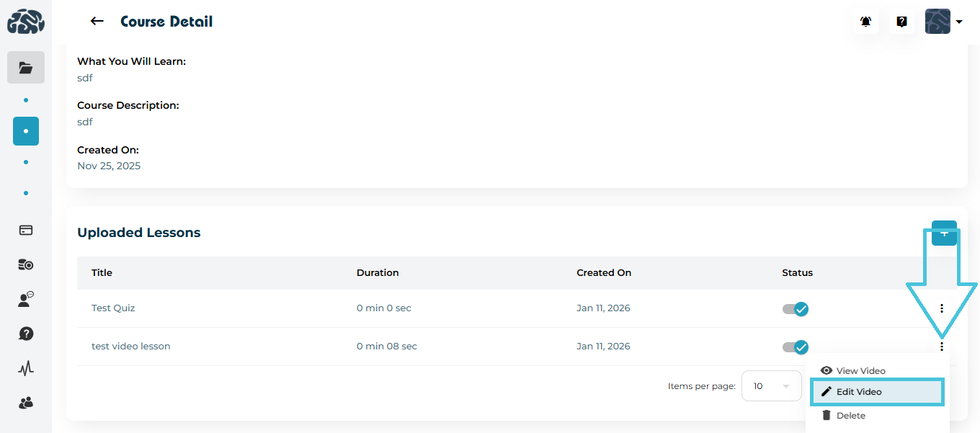
Task: Open the users group icon in sidebar
Action: click(x=26, y=403)
